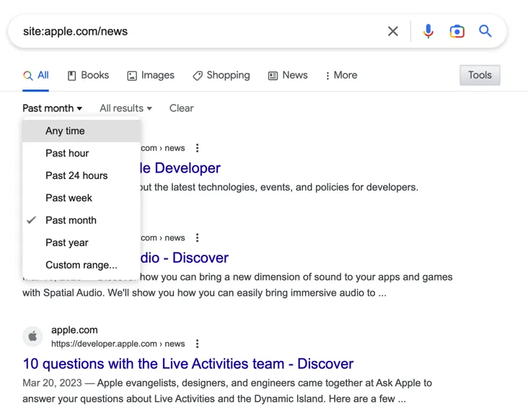Click the Books tab bookmark icon
The image size is (528, 420).
(71, 76)
